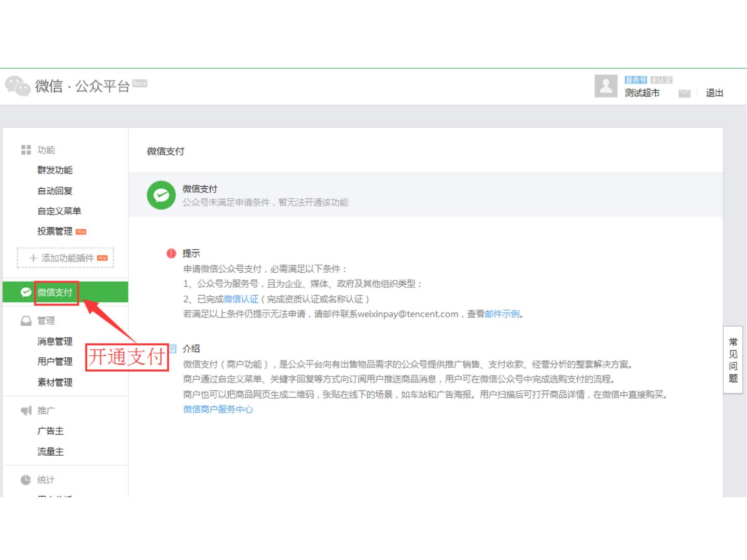The width and height of the screenshot is (747, 560).
Task: Open 消息管理 in the sidebar
Action: [x=55, y=341]
